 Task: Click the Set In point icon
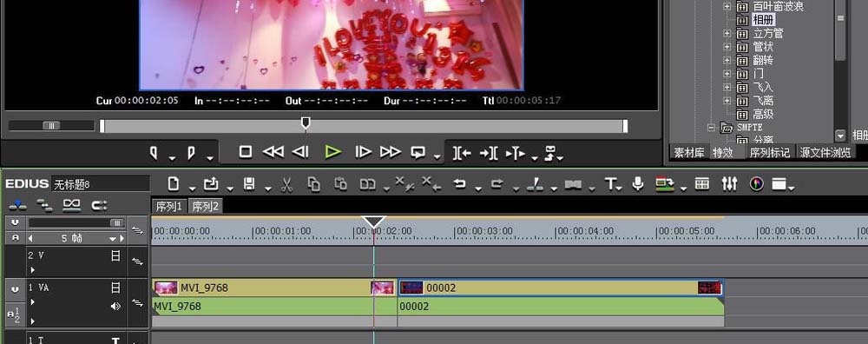click(x=154, y=152)
